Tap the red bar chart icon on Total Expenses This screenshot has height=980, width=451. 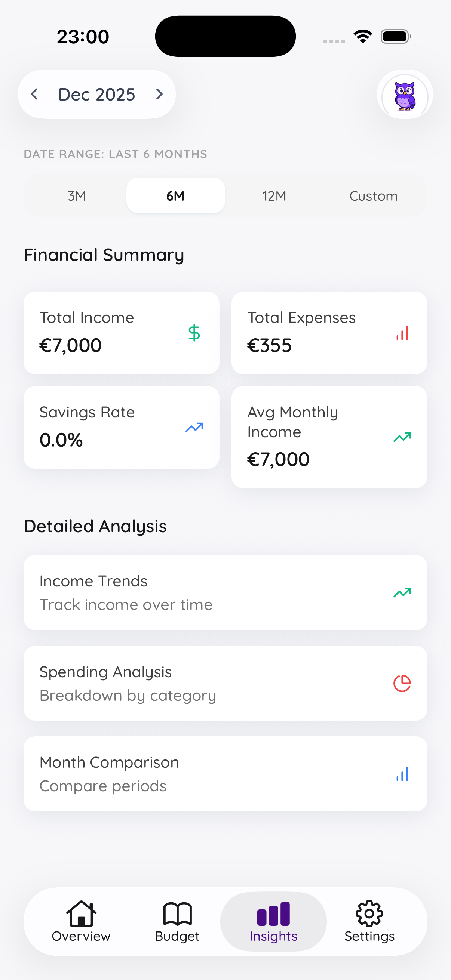(x=402, y=333)
